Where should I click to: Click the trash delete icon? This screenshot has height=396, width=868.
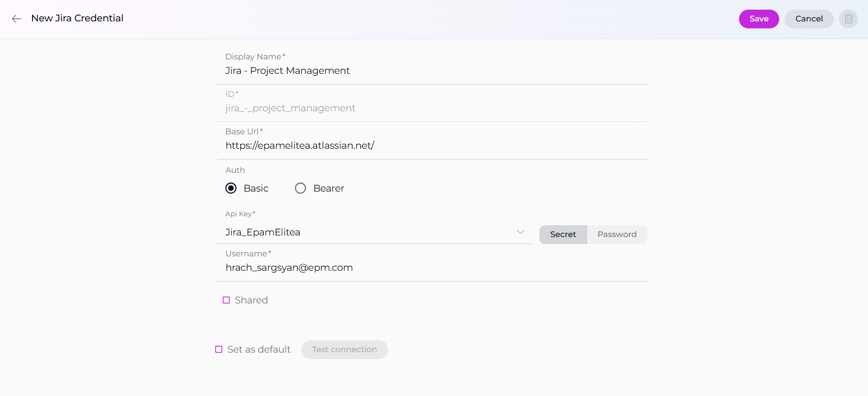pos(848,19)
